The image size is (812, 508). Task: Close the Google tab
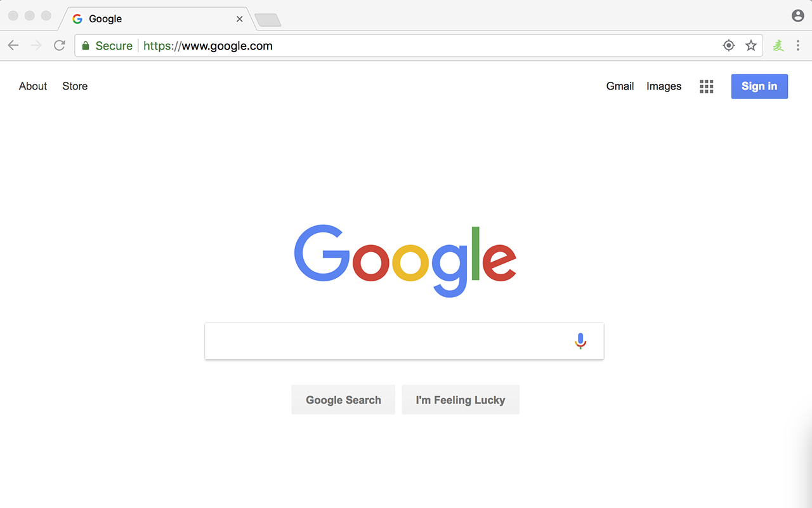coord(240,19)
